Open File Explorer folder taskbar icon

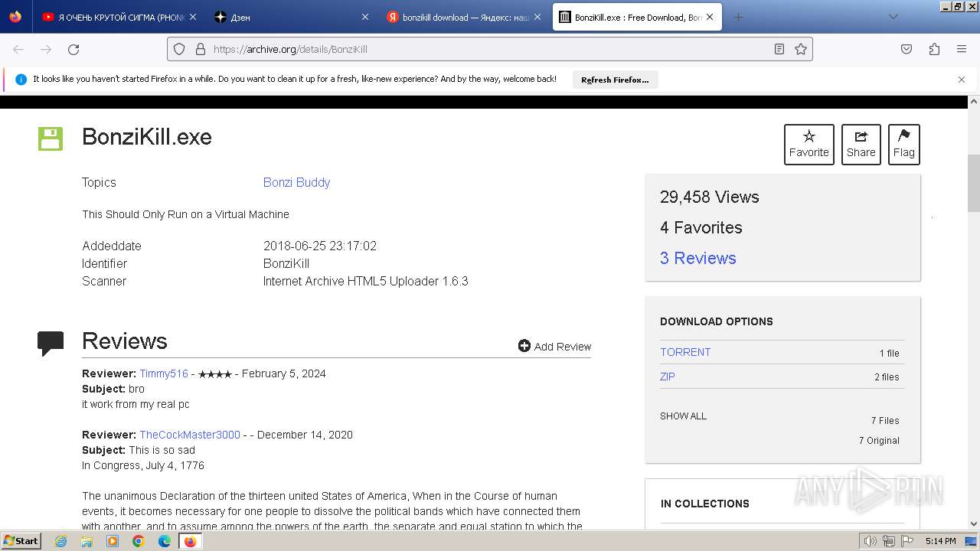click(x=87, y=541)
